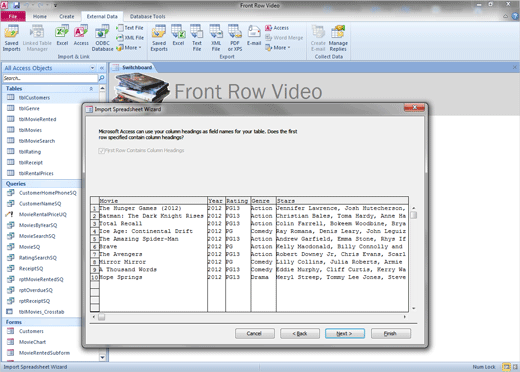Screen dimensions: 520x372
Task: Open the More dropdown in Import & Link
Action: click(129, 48)
